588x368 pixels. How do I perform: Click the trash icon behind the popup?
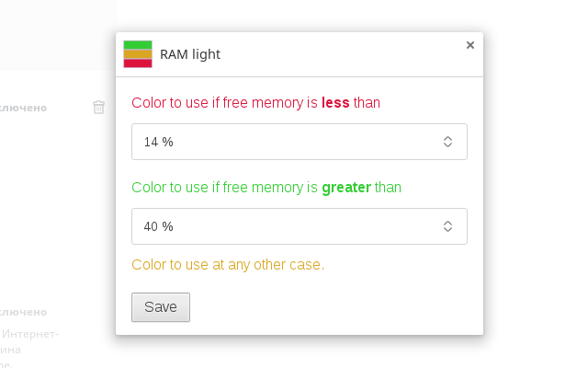(98, 107)
